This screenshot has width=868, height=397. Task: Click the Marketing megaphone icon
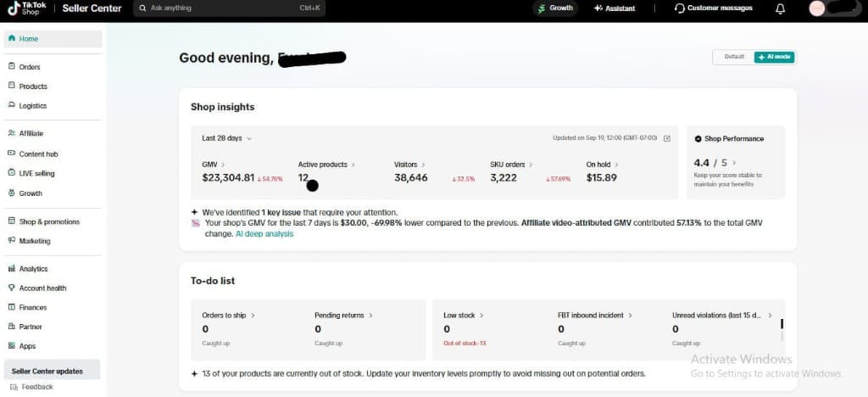[12, 240]
